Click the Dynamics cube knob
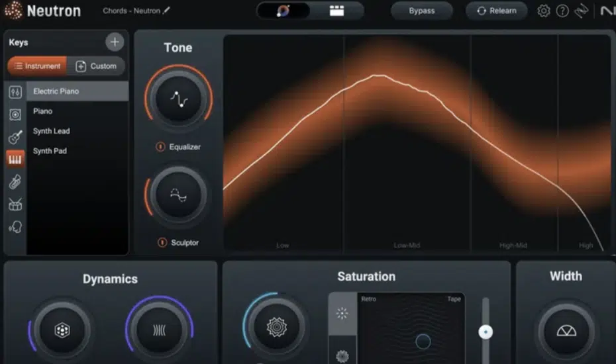 (62, 330)
